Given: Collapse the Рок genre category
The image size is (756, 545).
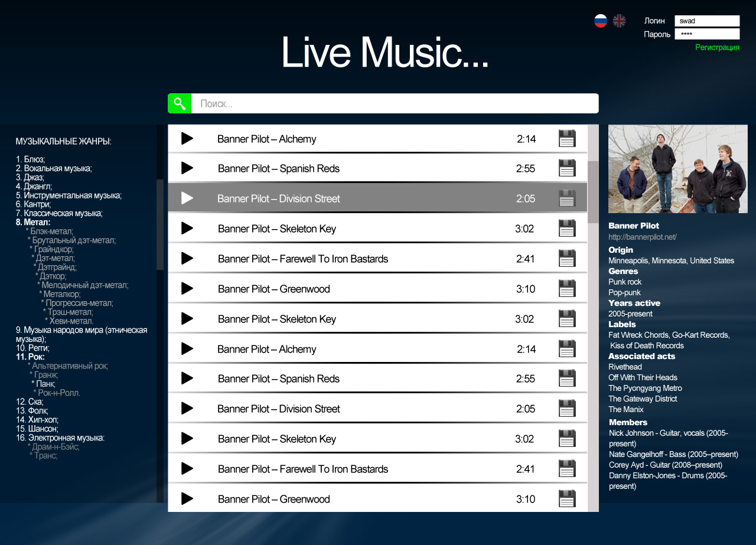Looking at the screenshot, I should point(30,357).
